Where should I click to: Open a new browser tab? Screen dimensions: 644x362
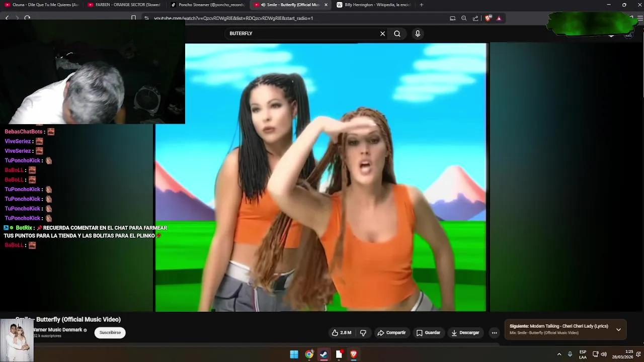pos(421,5)
